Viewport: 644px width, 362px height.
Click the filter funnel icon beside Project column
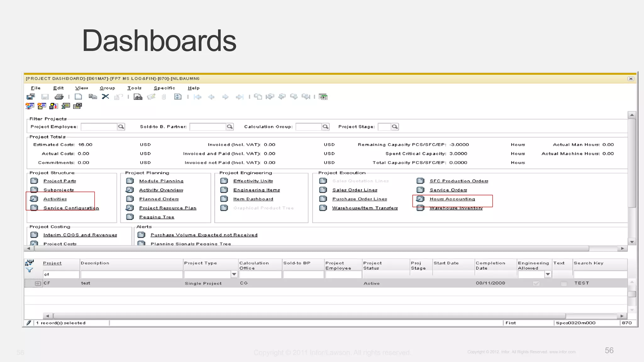pos(29,270)
